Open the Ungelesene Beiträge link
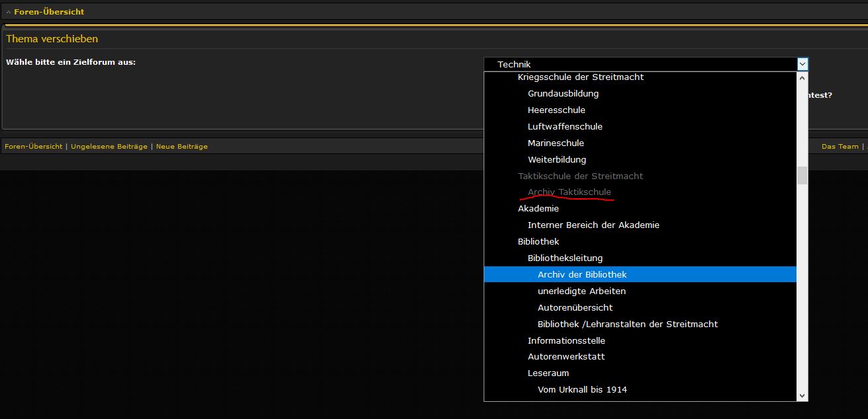 click(109, 147)
